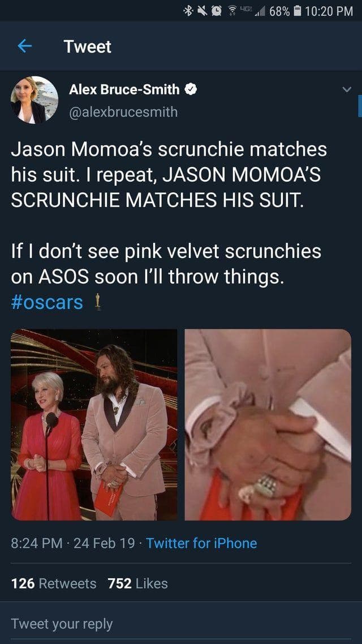Click the verified badge next to Alex Bruce-Smith

point(191,89)
